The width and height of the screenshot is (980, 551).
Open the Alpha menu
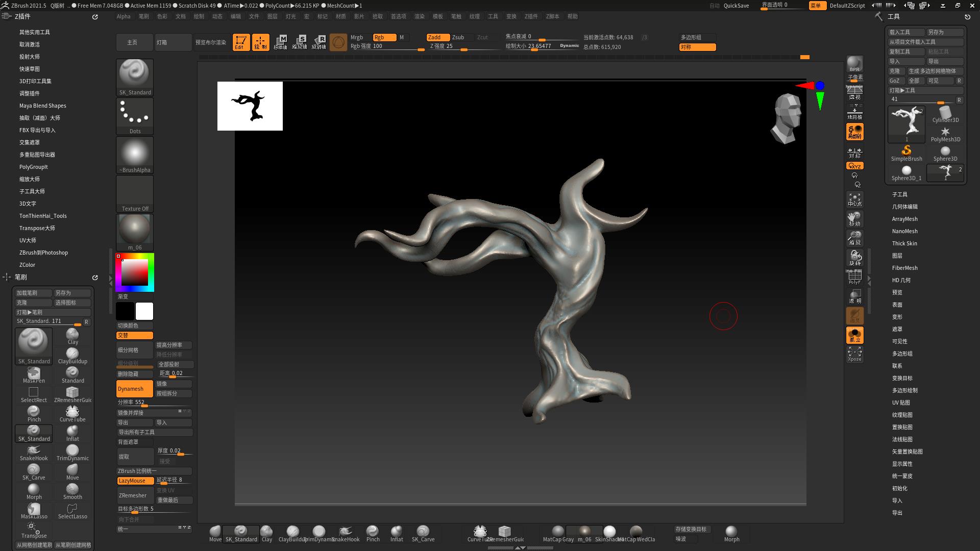(x=124, y=16)
